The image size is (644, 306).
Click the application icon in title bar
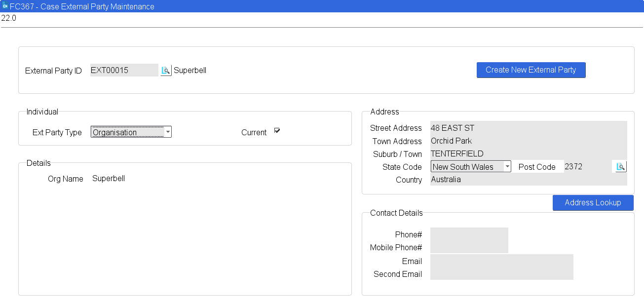(x=5, y=6)
